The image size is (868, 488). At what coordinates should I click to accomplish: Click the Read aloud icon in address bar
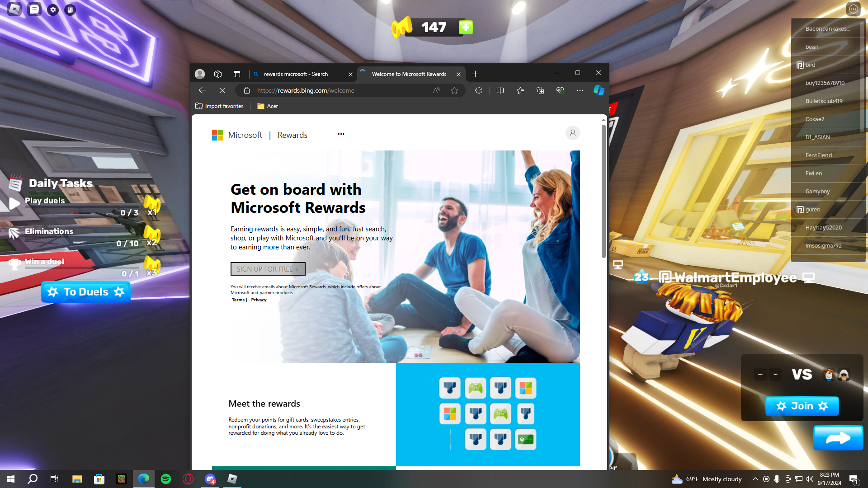pyautogui.click(x=436, y=90)
